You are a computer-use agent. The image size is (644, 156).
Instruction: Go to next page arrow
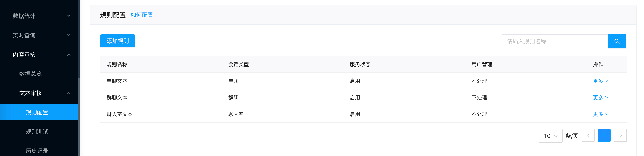[620, 135]
